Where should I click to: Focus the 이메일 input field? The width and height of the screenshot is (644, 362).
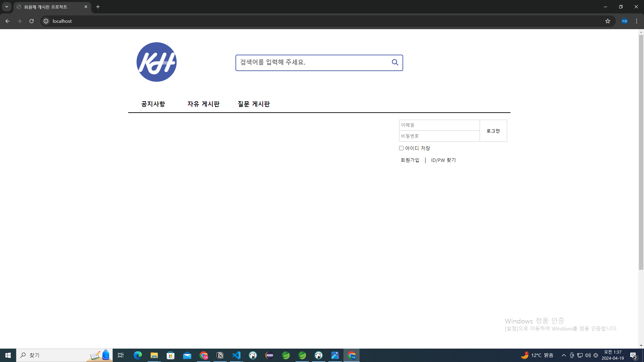(x=439, y=125)
